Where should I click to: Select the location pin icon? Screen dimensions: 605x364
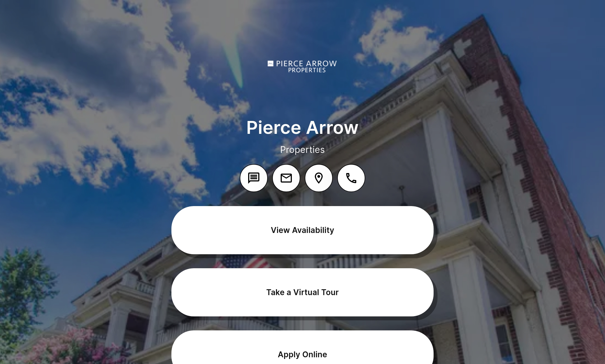319,178
